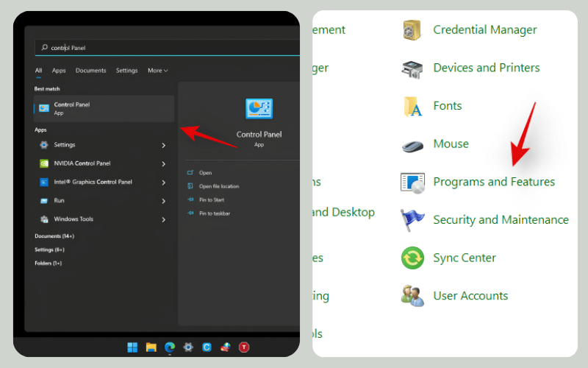Switch to the Documents search tab
This screenshot has width=588, height=368.
pyautogui.click(x=90, y=71)
